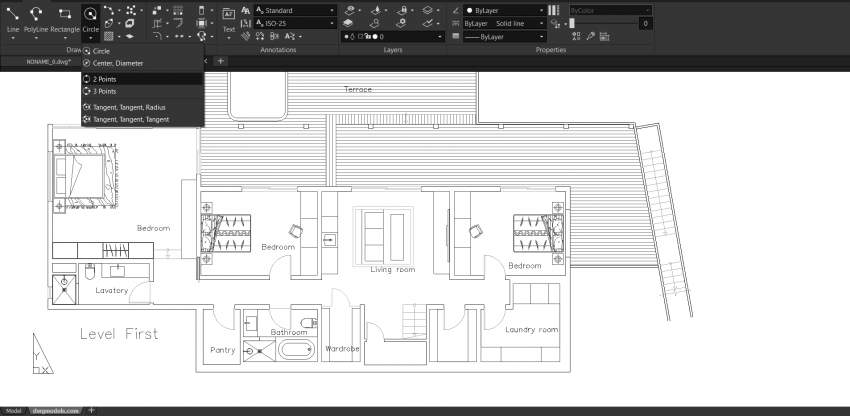Click the Wardrobe room label

pos(342,349)
